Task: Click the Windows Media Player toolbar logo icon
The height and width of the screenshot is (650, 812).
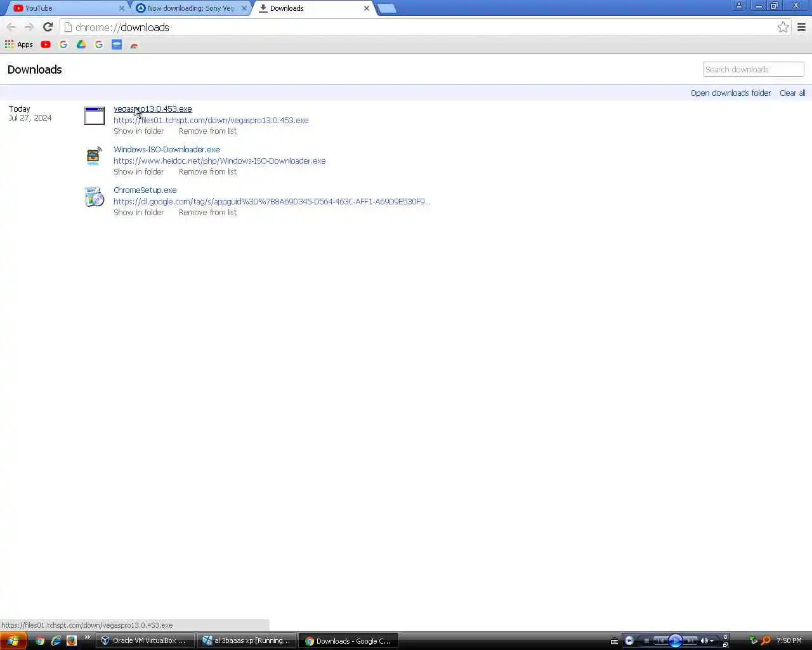Action: [629, 640]
